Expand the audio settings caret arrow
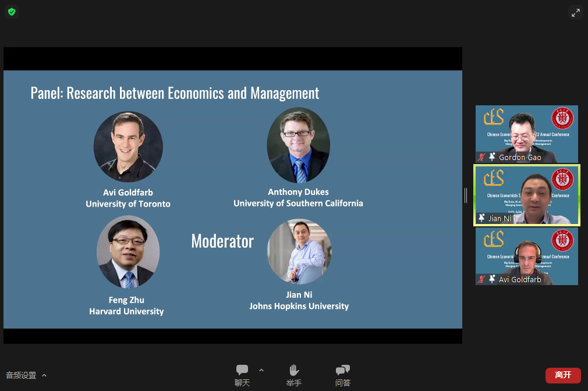The image size is (588, 391). (x=44, y=375)
